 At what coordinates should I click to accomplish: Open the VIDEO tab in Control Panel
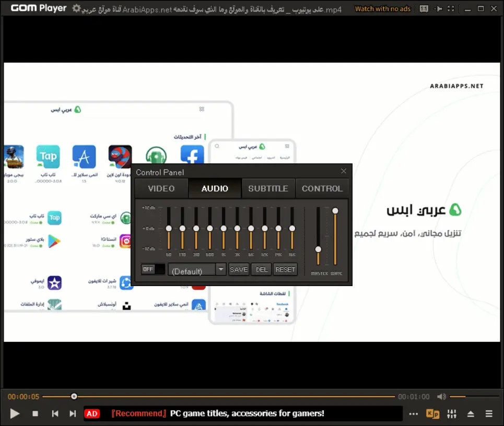click(x=161, y=188)
